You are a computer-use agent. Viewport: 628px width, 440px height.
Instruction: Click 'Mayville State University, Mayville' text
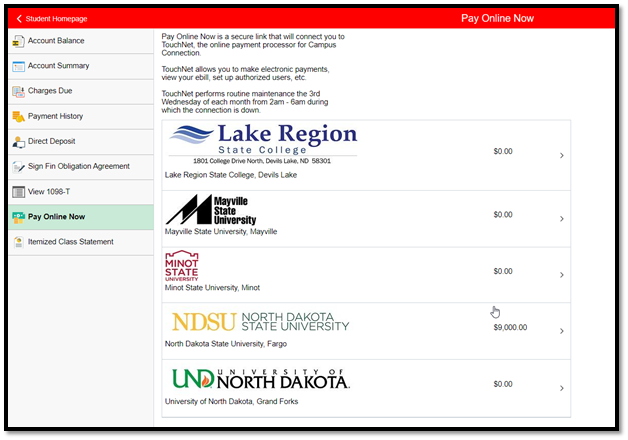pyautogui.click(x=221, y=231)
